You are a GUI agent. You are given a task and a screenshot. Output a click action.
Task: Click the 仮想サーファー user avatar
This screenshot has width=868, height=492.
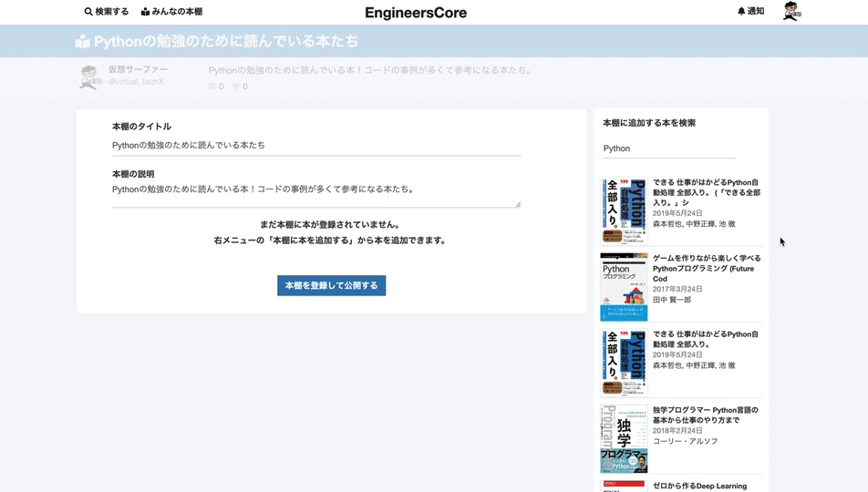tap(89, 77)
